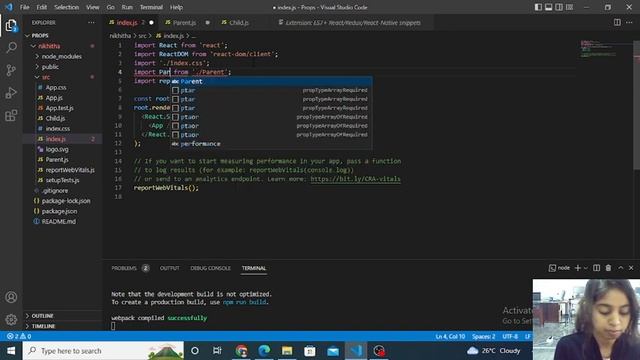Toggle primary sidebar layout icon
Screen dimensions: 640x360
(538, 7)
